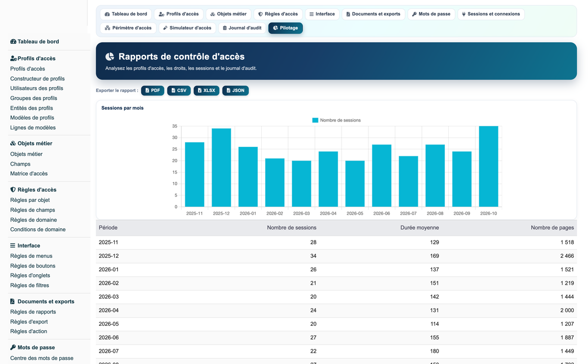Screen dimensions: 588x364
Task: Click the 2026-10 bar in the chart
Action: [x=489, y=167]
